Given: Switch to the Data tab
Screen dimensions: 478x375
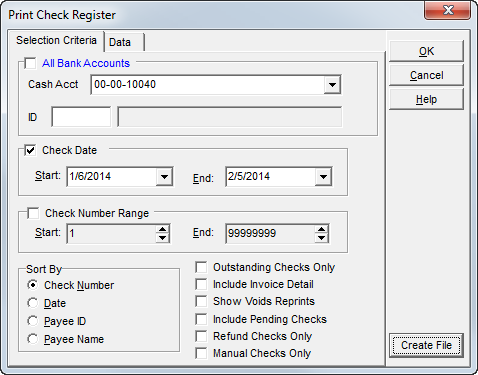Looking at the screenshot, I should pyautogui.click(x=124, y=42).
